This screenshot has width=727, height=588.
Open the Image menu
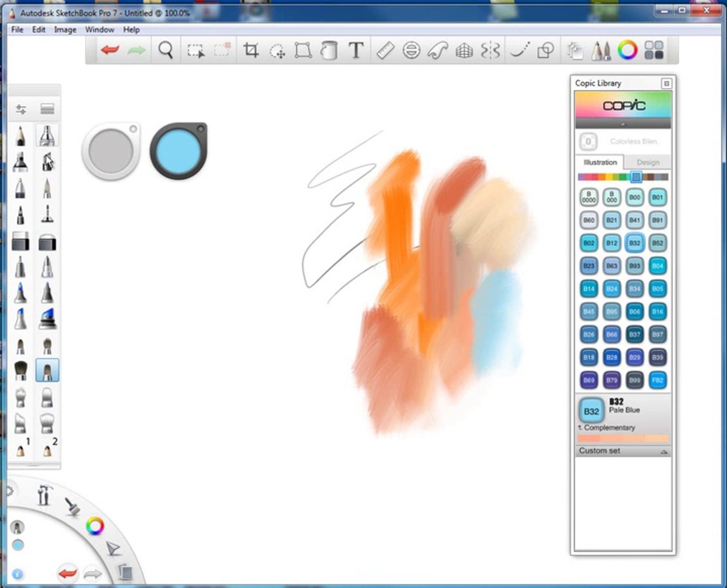[x=65, y=29]
